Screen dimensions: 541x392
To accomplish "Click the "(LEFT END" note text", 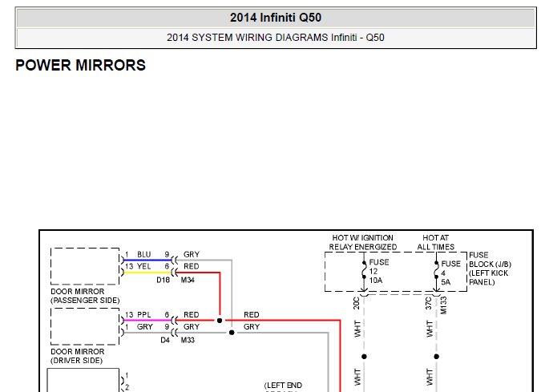I will (x=283, y=385).
